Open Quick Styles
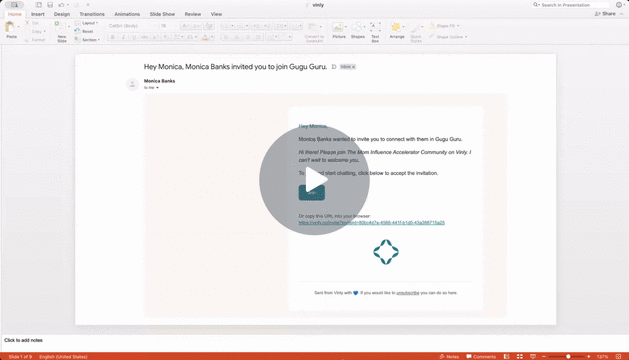Screen dimensions: 629x360 click(x=416, y=33)
